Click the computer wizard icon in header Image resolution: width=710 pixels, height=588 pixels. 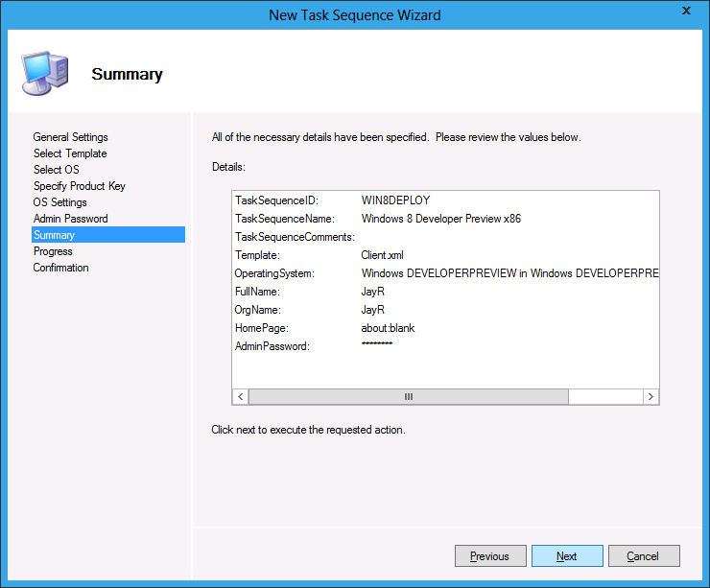tap(44, 72)
